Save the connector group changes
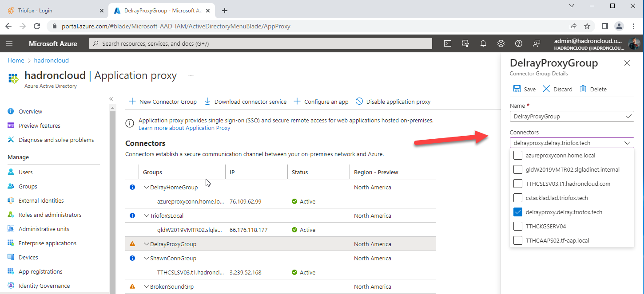 click(525, 89)
